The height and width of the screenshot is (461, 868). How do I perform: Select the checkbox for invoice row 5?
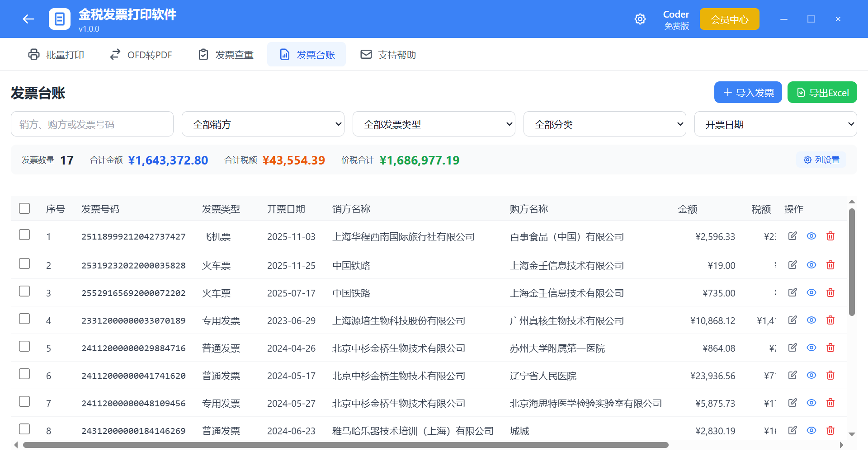24,346
